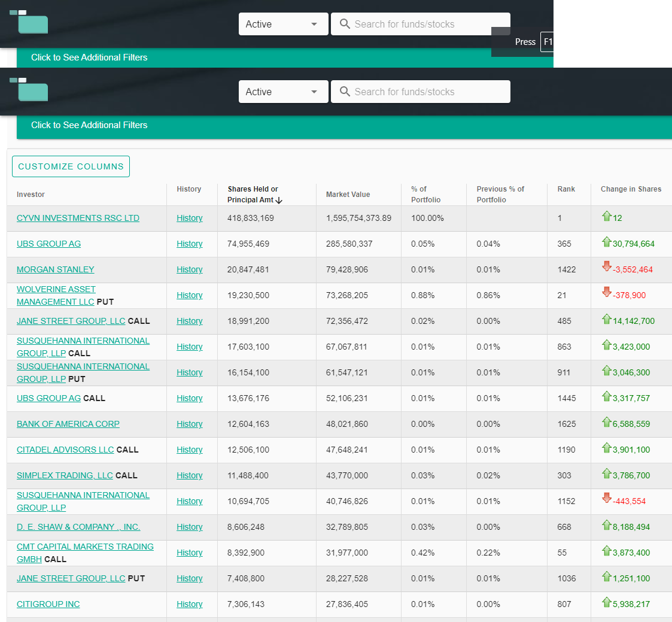
Task: Click green up arrow beside 1,251,100
Action: (606, 576)
